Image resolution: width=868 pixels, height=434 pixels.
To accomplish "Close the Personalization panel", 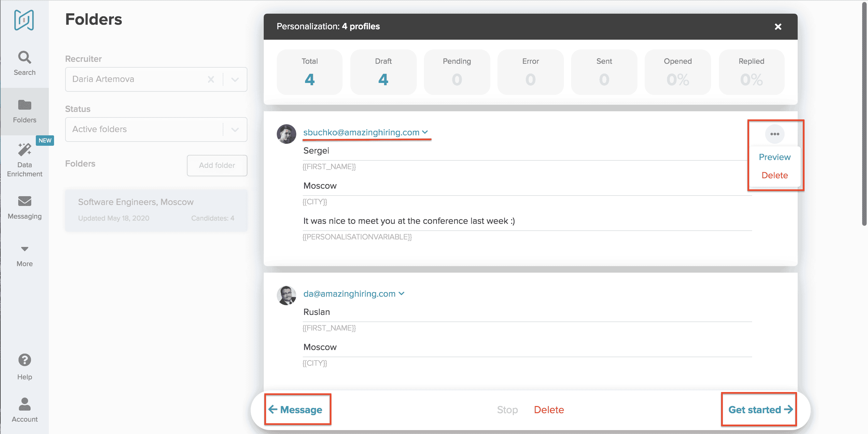I will [x=778, y=27].
